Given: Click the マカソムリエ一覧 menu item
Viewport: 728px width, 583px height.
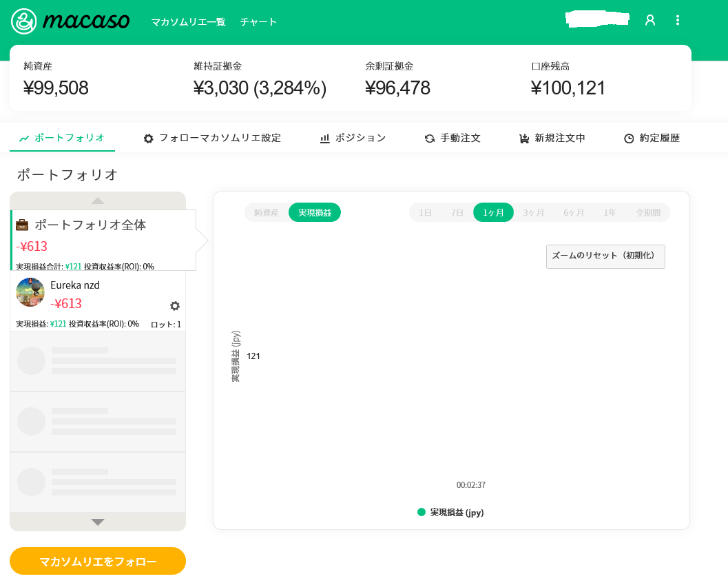Looking at the screenshot, I should (188, 22).
